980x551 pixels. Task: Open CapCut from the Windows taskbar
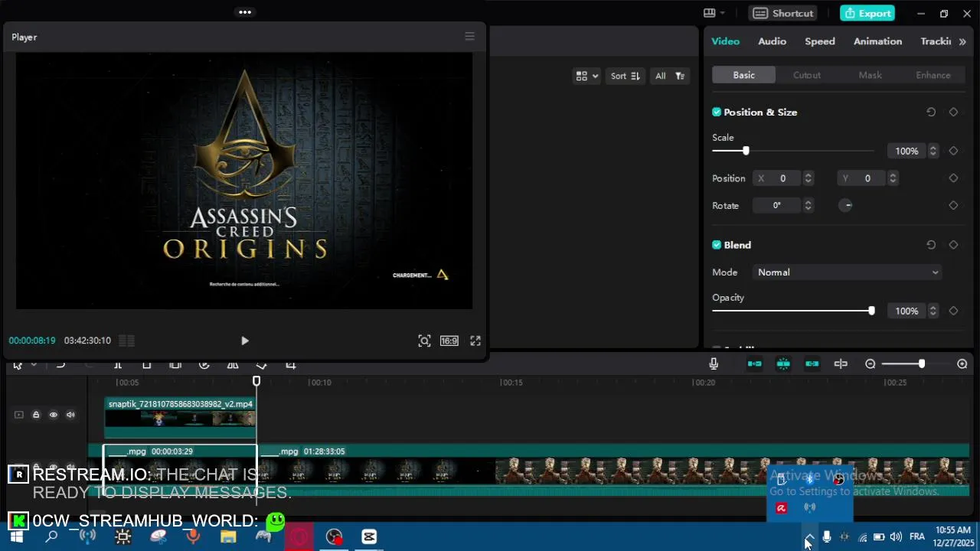[x=369, y=536]
